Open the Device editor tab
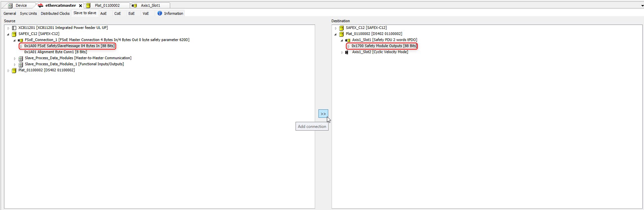This screenshot has width=644, height=210. coord(21,6)
